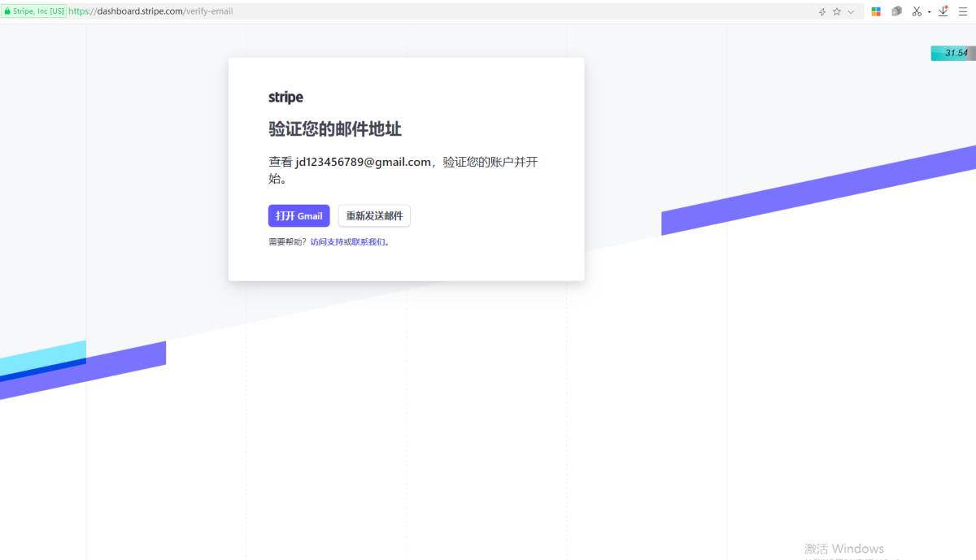Screen dimensions: 976x560
Task: Open Gmail with the purple button
Action: pos(298,215)
